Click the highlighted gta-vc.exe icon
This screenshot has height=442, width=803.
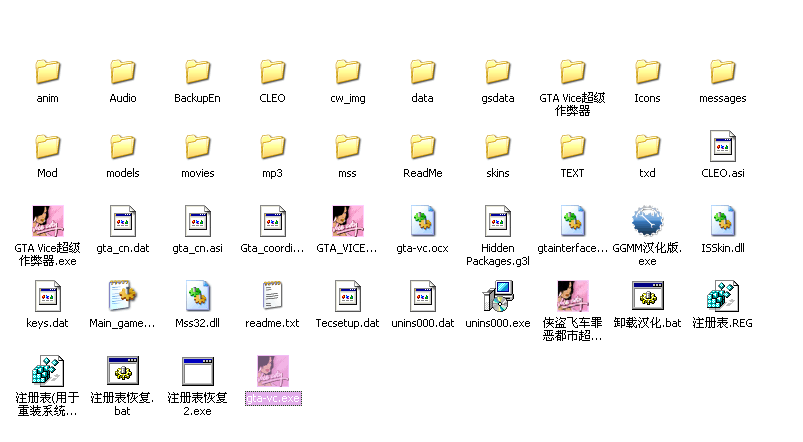click(x=273, y=371)
